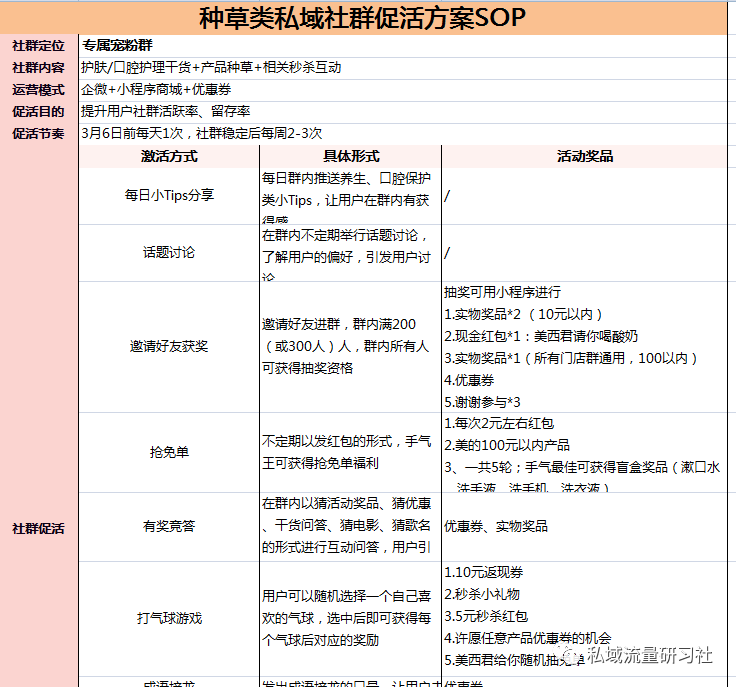Image resolution: width=736 pixels, height=687 pixels.
Task: Select the '打气球游戏' cell
Action: point(169,618)
